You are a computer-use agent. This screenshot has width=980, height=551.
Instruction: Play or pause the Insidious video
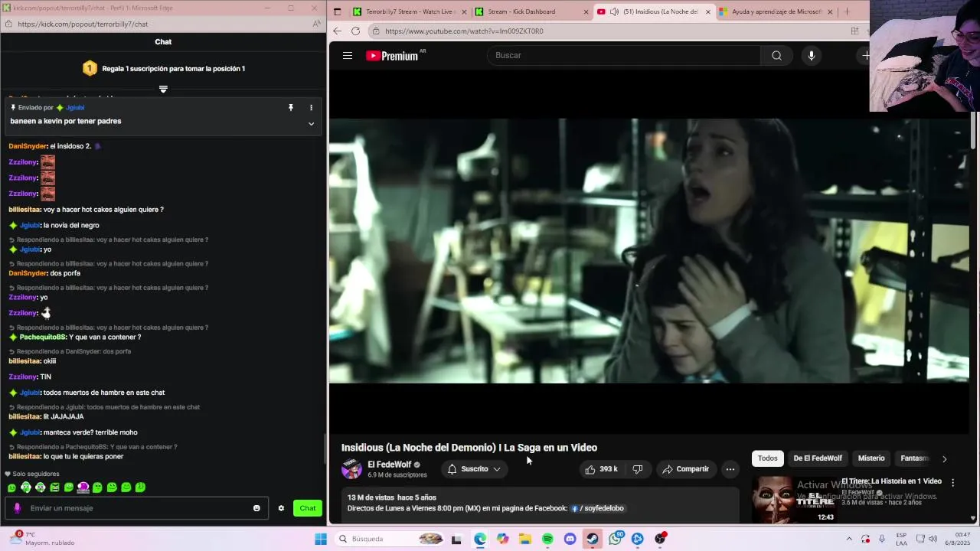(x=649, y=251)
